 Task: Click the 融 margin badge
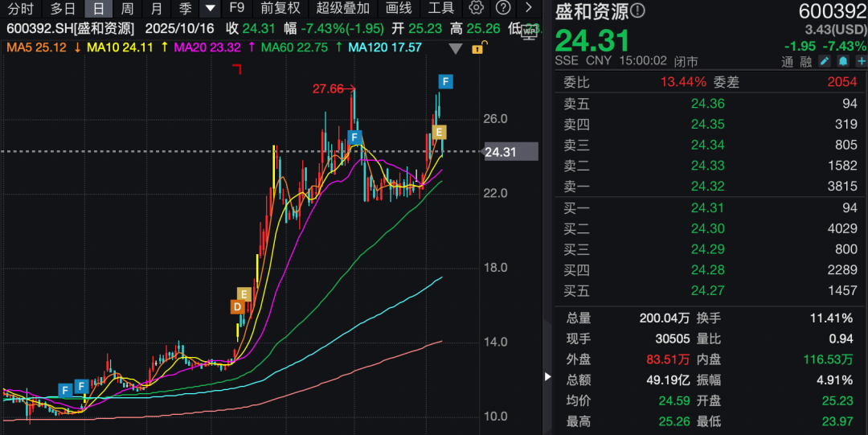(805, 61)
